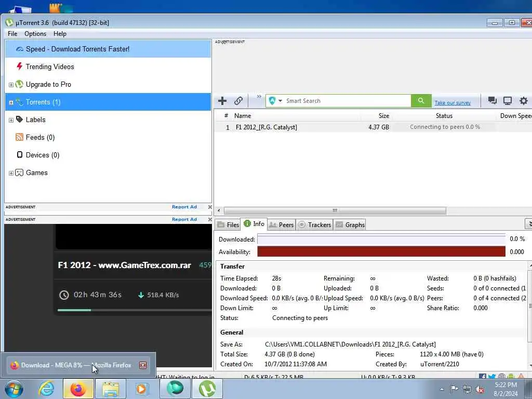Switch to the Files tab
The height and width of the screenshot is (399, 532).
pyautogui.click(x=228, y=224)
